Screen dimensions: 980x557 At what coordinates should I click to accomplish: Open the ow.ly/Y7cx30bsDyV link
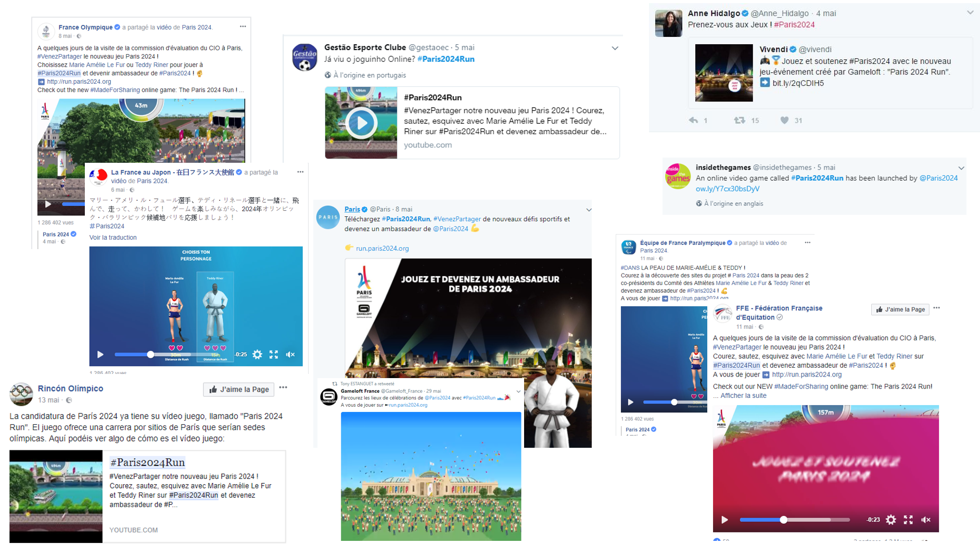point(728,189)
